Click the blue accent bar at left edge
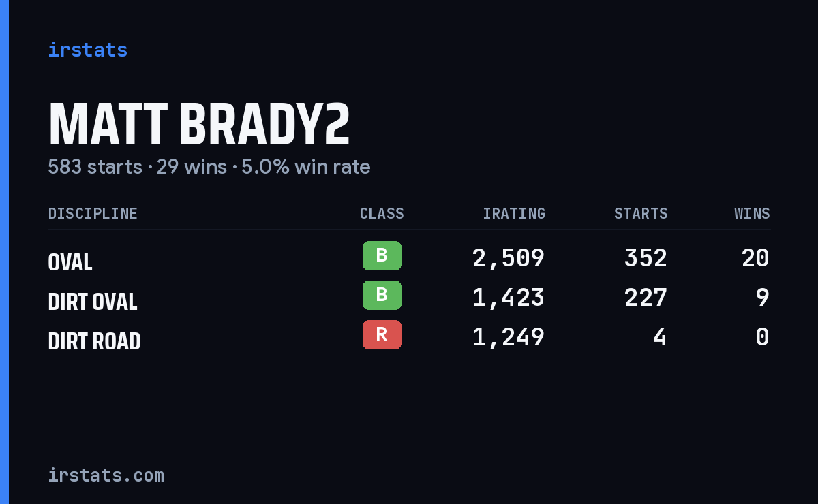Screen dimensions: 818x504 coord(4,252)
